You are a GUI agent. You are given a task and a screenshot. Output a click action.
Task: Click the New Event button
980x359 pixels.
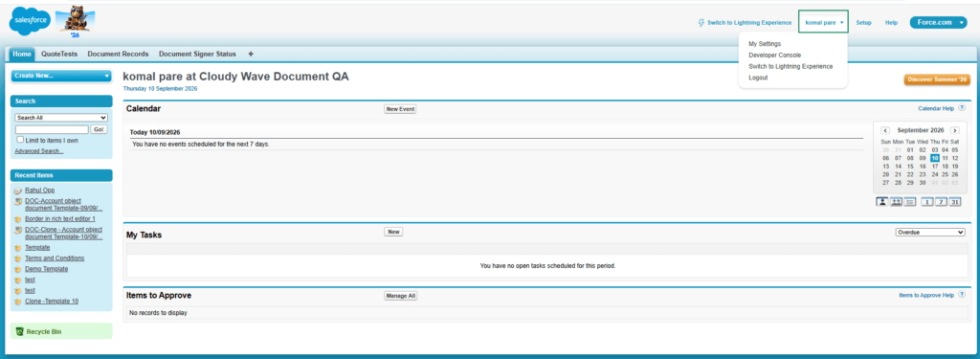(400, 109)
